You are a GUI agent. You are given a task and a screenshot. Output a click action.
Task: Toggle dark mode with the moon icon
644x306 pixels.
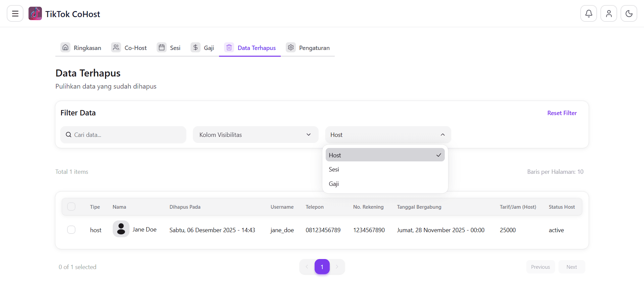click(x=629, y=13)
